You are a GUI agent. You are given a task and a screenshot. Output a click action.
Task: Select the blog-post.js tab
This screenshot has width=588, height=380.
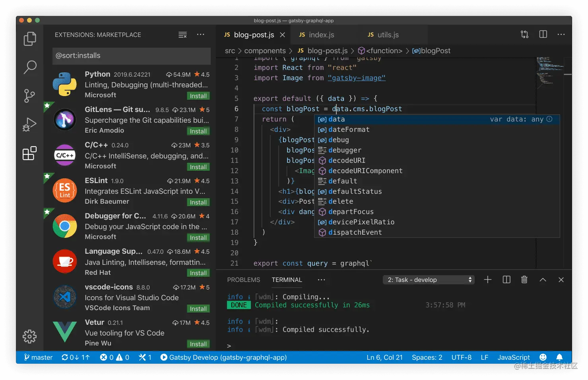pyautogui.click(x=254, y=35)
